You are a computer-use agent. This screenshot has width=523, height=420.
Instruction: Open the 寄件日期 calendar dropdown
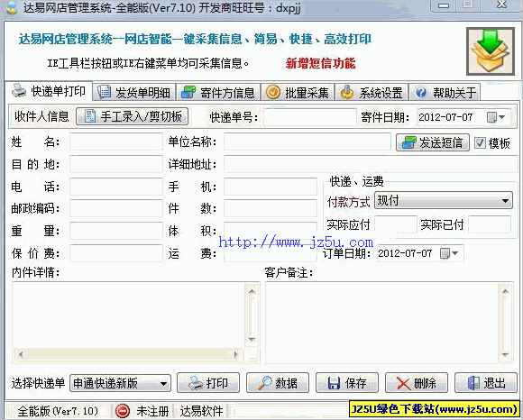coord(496,117)
